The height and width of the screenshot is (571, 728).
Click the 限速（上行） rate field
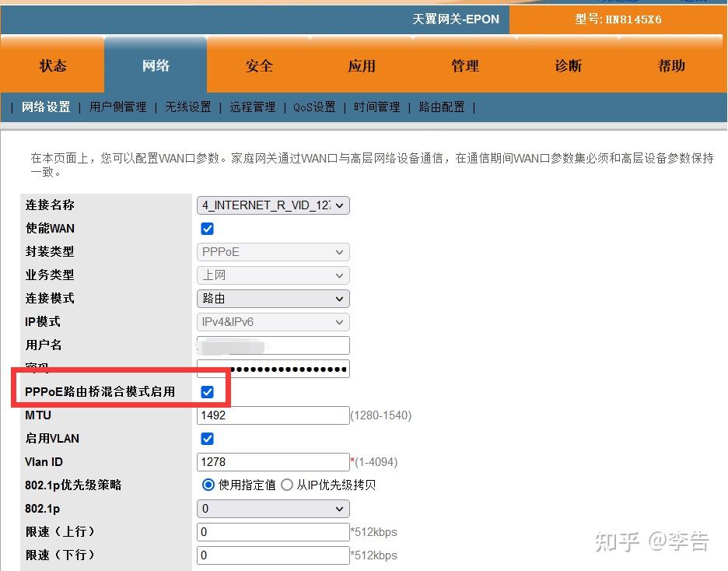[272, 531]
